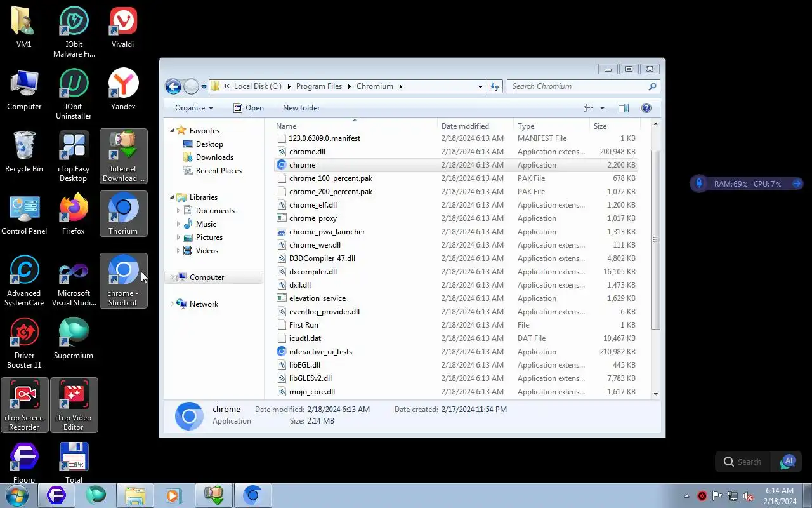Open the view options dropdown arrow
This screenshot has width=812, height=508.
coord(602,108)
